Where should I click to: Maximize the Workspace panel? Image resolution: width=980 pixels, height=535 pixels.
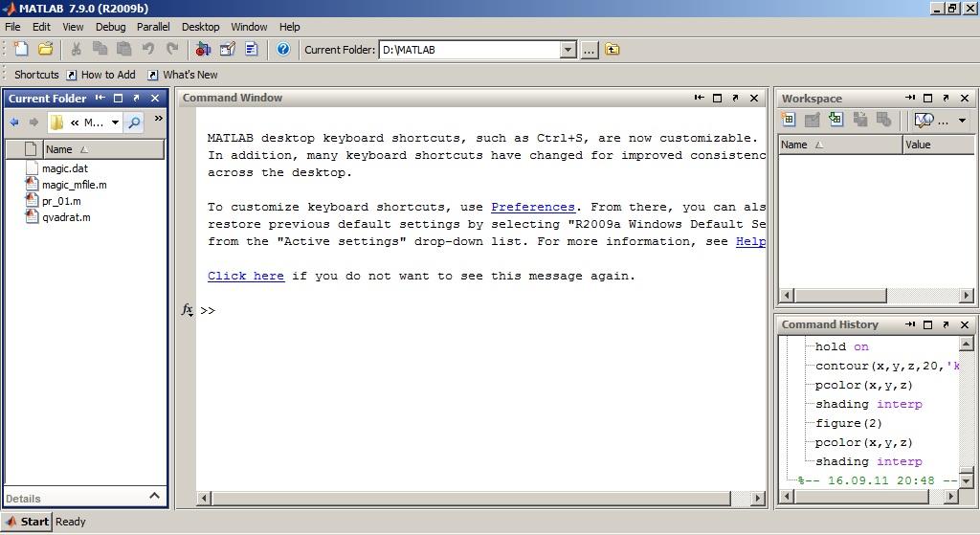tap(928, 99)
